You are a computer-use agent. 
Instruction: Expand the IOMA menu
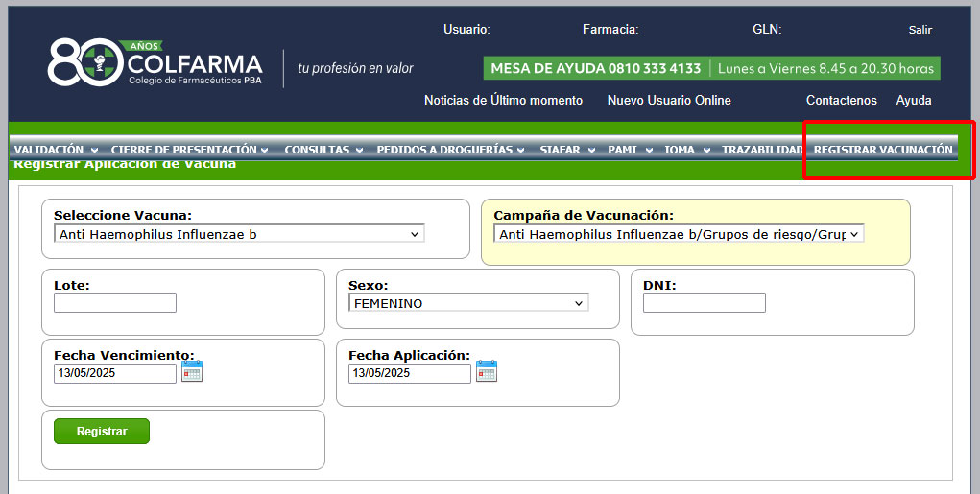click(x=687, y=150)
